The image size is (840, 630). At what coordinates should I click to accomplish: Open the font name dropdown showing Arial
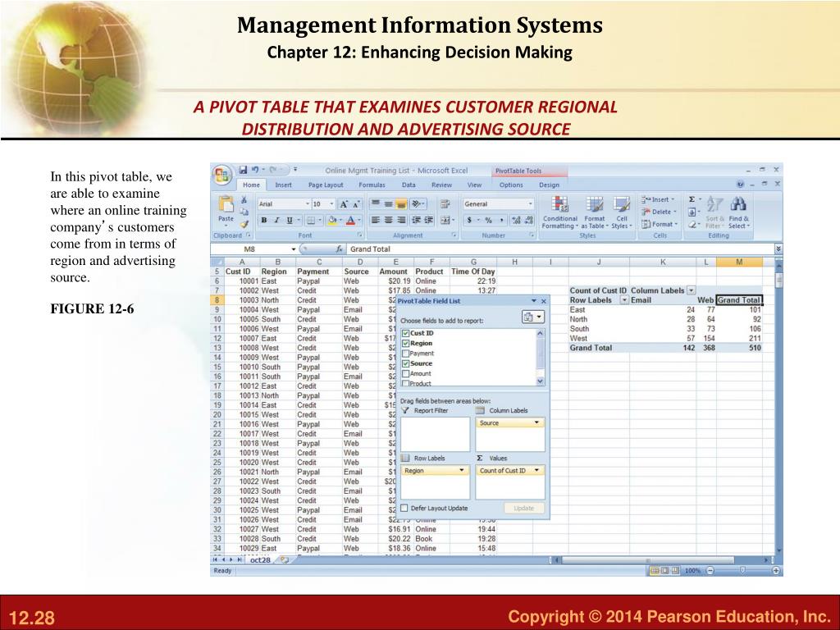308,204
